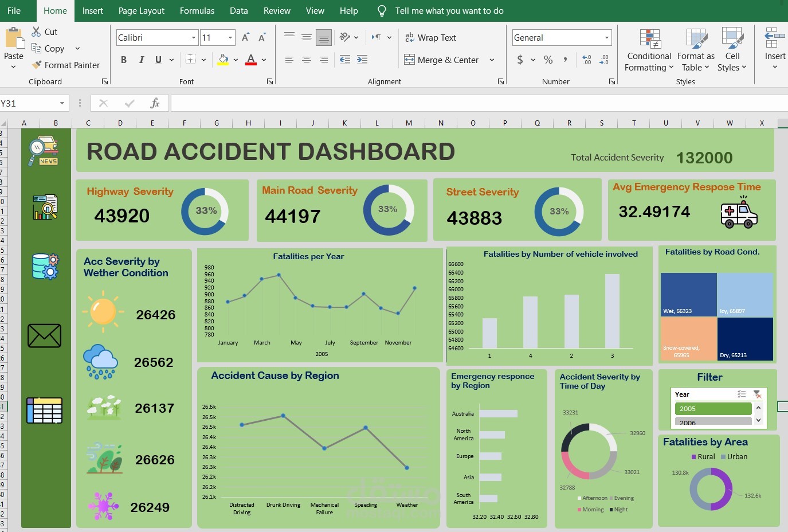
Task: Apply comma style
Action: coord(566,60)
